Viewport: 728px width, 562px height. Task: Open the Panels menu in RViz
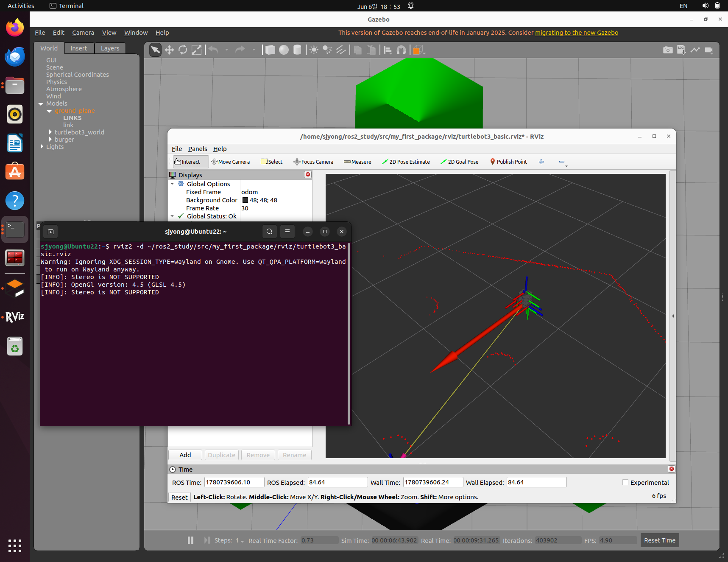[198, 149]
